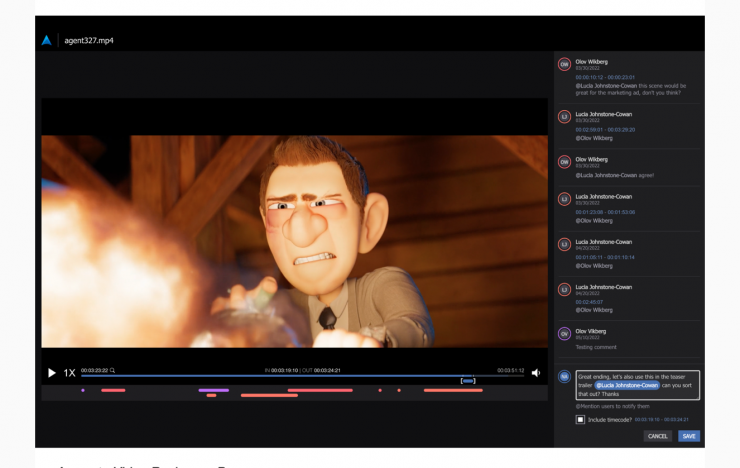The height and width of the screenshot is (468, 740).
Task: Click the blue in/out range bracket on timeline
Action: click(467, 381)
